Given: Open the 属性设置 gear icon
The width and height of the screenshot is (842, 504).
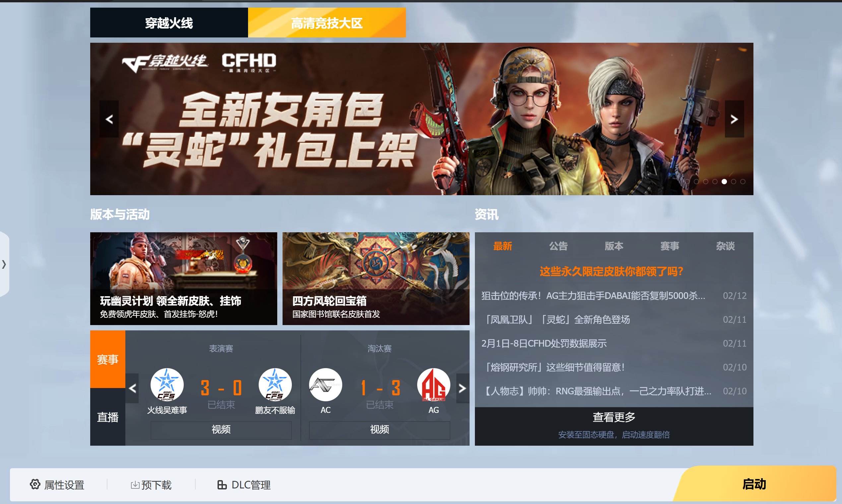Looking at the screenshot, I should [x=35, y=484].
